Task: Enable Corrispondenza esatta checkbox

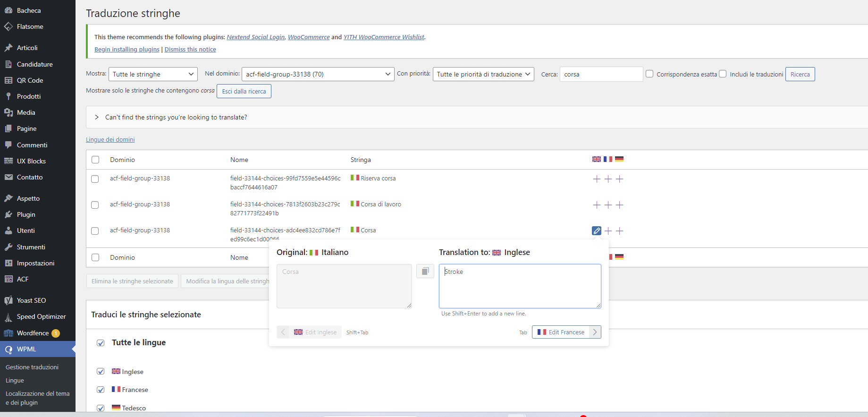Action: 649,74
